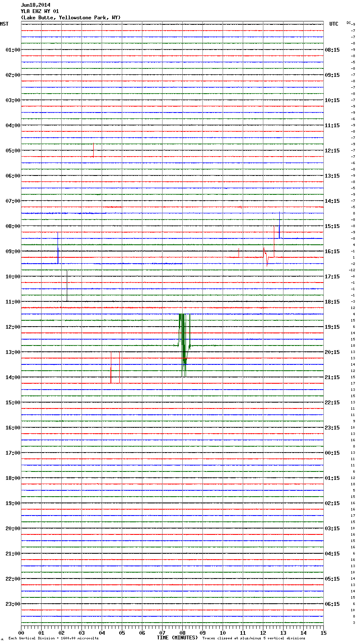Click the "Each Vertical Division = 1600.00 microvolts" note

point(53,639)
